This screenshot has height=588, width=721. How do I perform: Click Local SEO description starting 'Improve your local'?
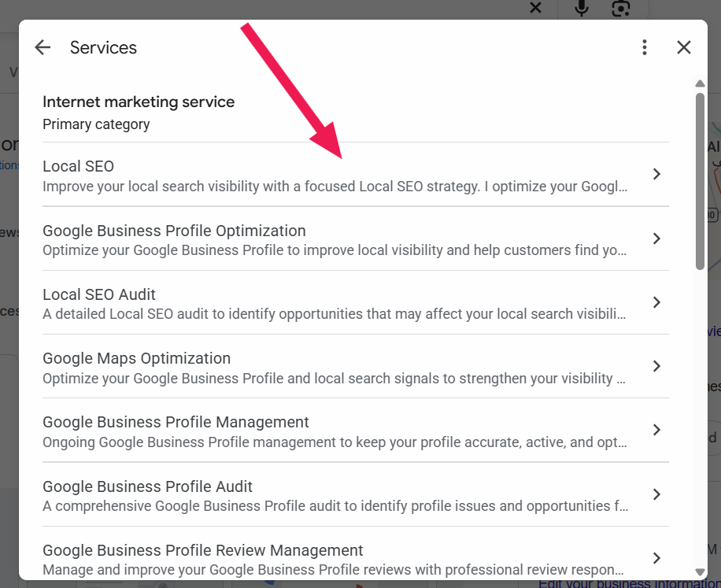(x=335, y=187)
